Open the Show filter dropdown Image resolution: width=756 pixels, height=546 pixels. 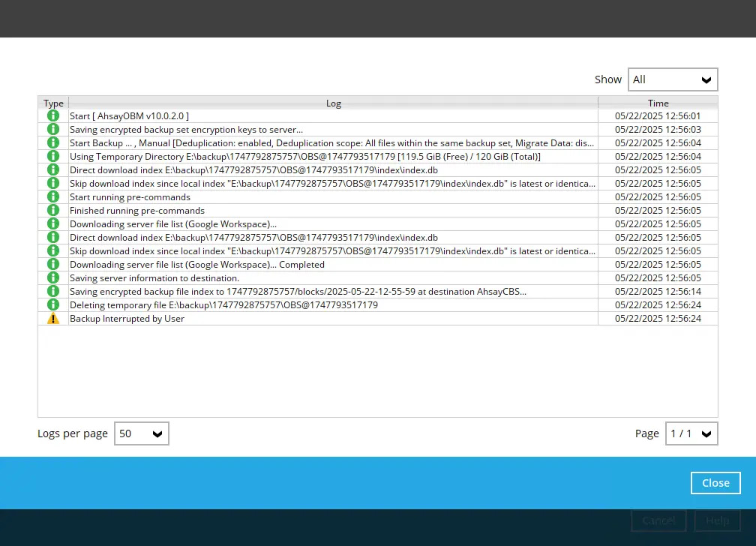[673, 79]
